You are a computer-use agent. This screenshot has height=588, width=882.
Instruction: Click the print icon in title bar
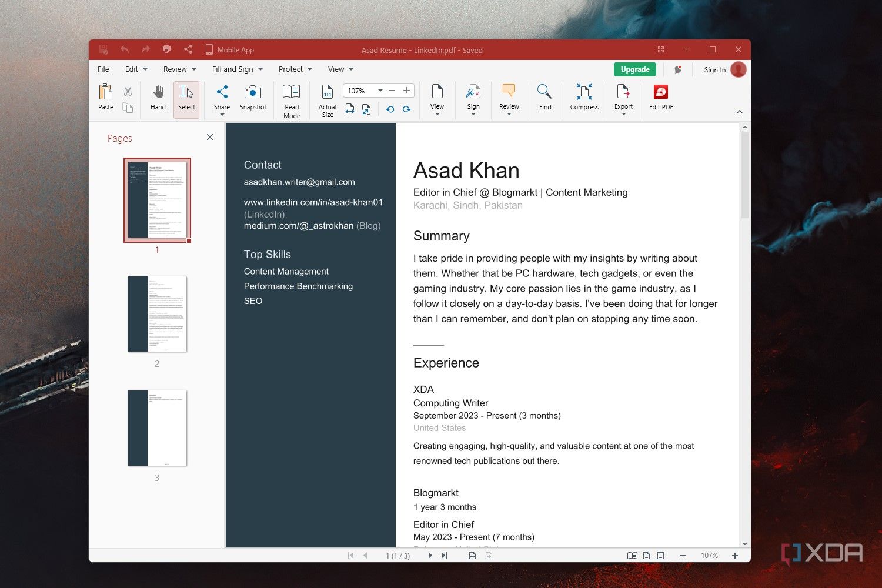[x=167, y=50]
